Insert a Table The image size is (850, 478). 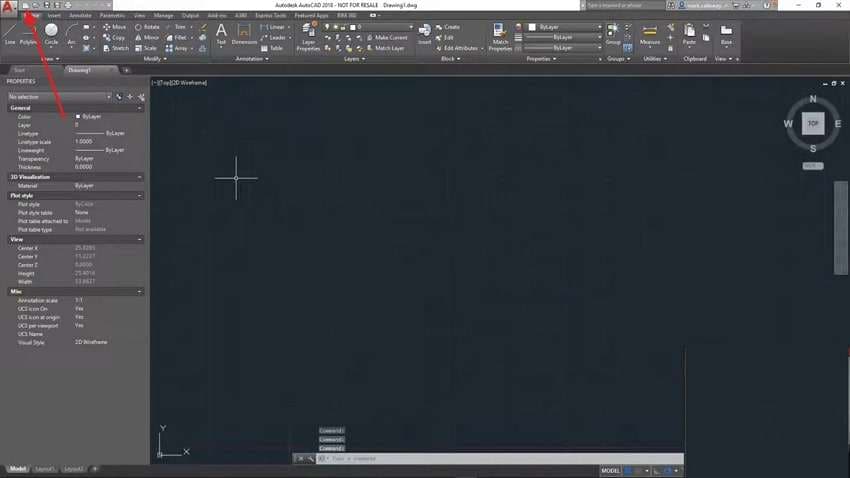(x=272, y=48)
